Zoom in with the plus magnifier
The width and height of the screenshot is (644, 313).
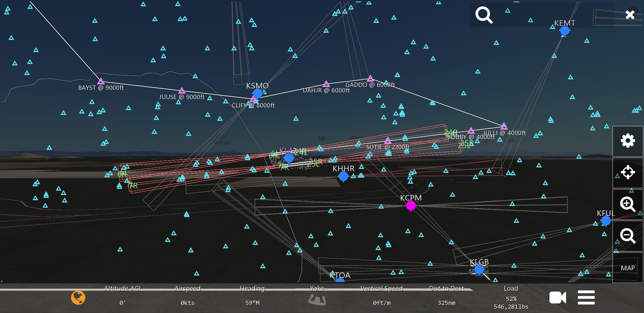[628, 204]
